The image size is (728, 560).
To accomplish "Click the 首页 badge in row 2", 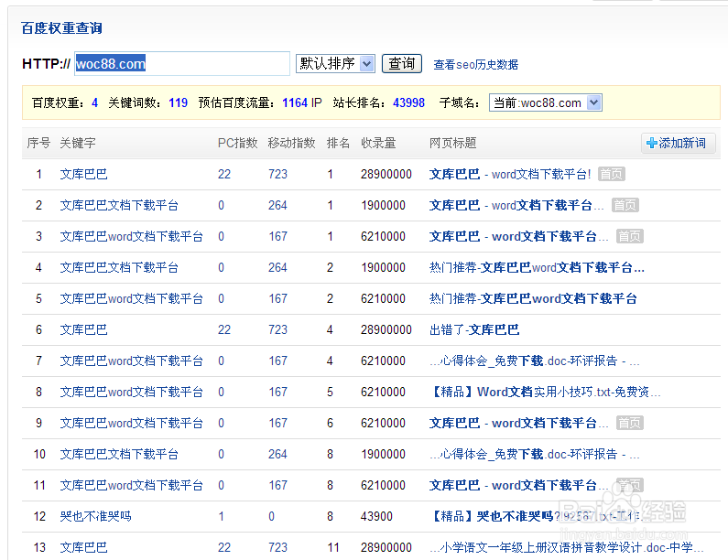I will 625,205.
